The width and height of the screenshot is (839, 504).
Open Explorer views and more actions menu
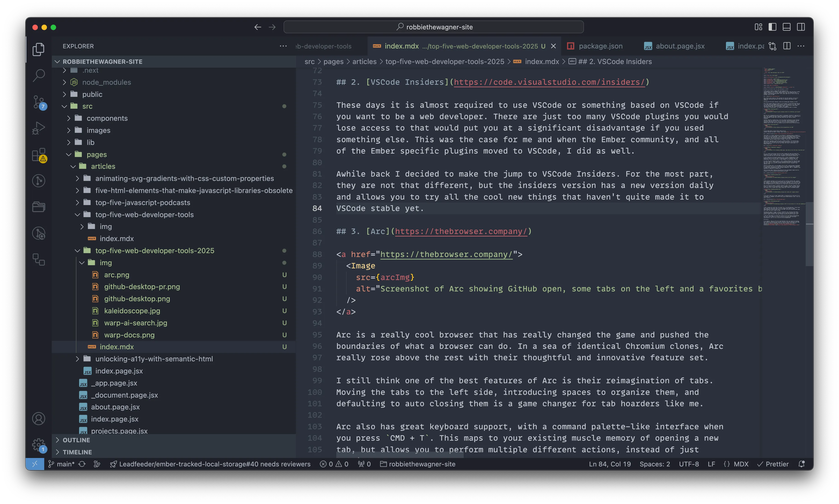tap(283, 46)
